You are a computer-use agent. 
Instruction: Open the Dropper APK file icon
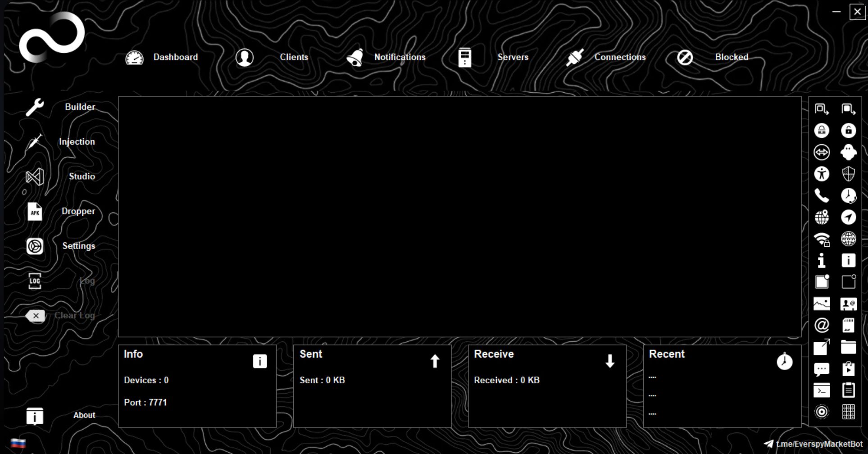tap(35, 212)
